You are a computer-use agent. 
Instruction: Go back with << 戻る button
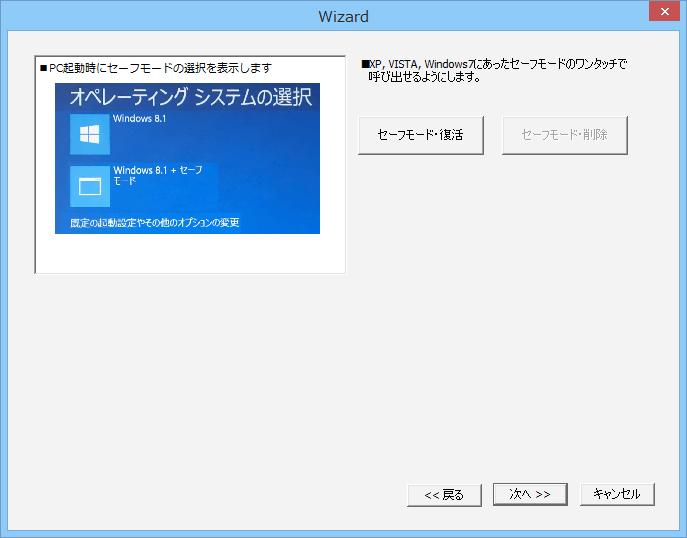pos(444,495)
